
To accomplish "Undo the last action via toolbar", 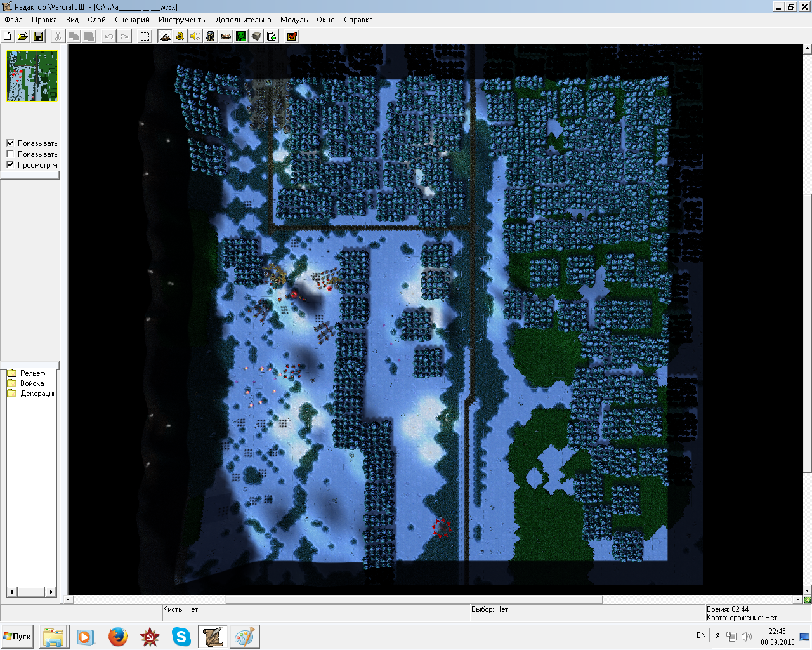I will click(109, 36).
